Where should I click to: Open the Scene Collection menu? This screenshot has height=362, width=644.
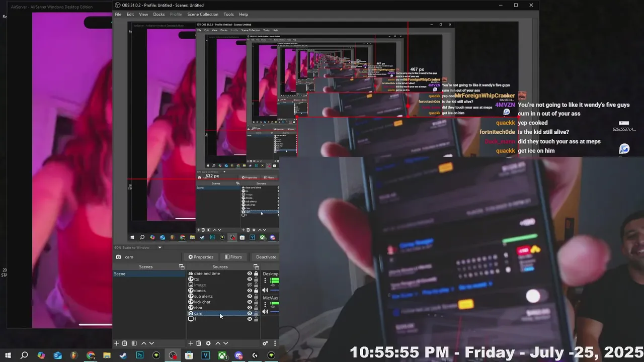pos(203,14)
